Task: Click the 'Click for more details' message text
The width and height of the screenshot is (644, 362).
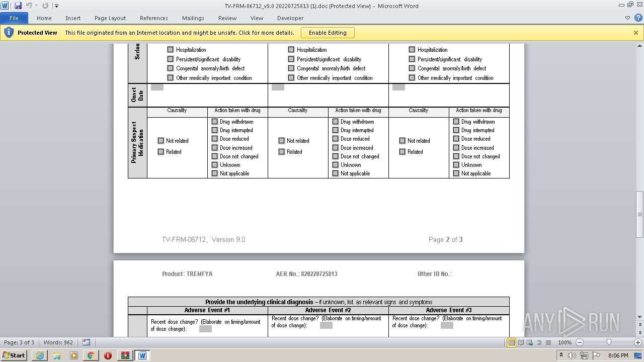Action: click(x=266, y=33)
